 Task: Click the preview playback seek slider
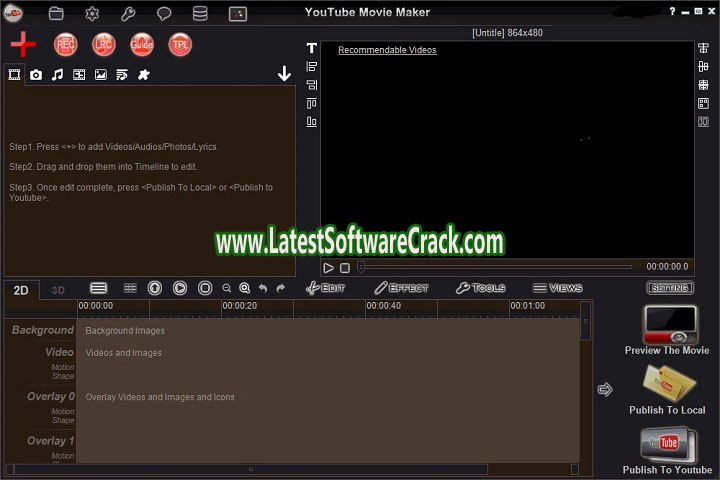point(496,267)
